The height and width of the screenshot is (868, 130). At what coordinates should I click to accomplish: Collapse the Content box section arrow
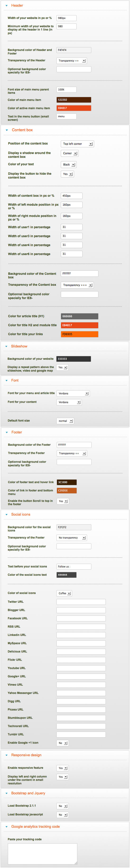[7, 130]
